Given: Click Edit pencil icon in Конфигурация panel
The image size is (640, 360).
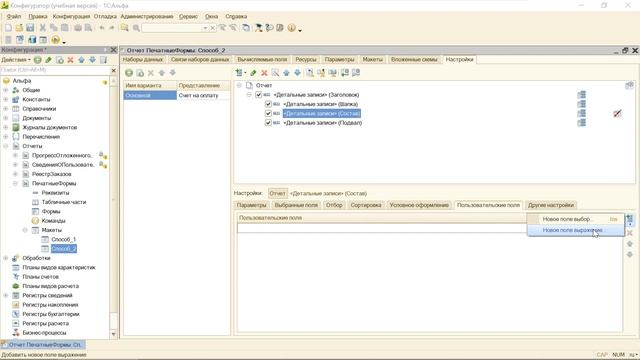Looking at the screenshot, I should pyautogui.click(x=49, y=60).
